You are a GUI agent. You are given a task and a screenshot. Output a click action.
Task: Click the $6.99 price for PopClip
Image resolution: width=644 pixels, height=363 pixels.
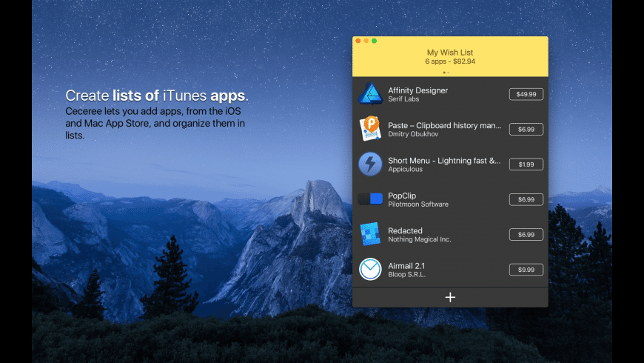tap(526, 199)
